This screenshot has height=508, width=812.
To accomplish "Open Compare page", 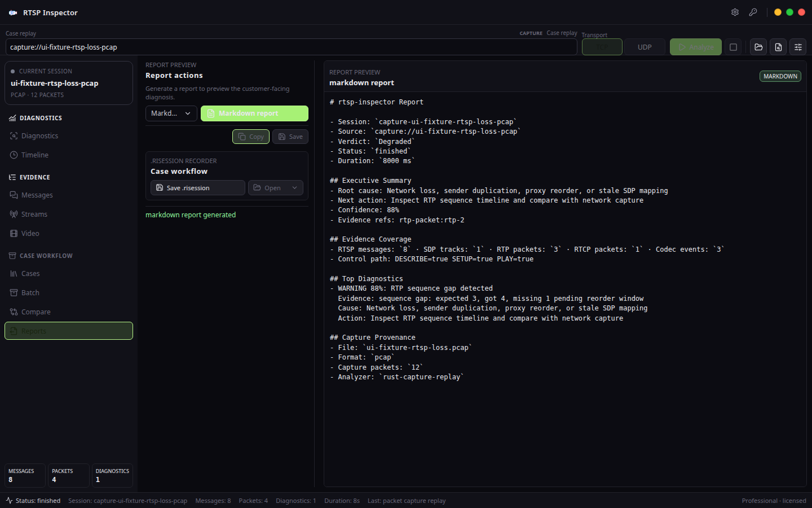I will [69, 312].
